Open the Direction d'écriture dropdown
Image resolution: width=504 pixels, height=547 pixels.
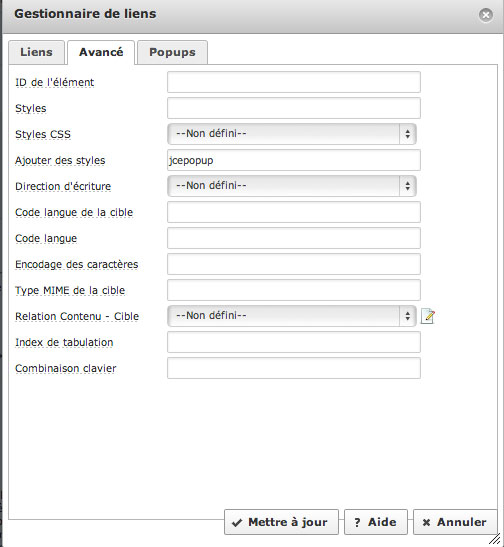click(292, 186)
